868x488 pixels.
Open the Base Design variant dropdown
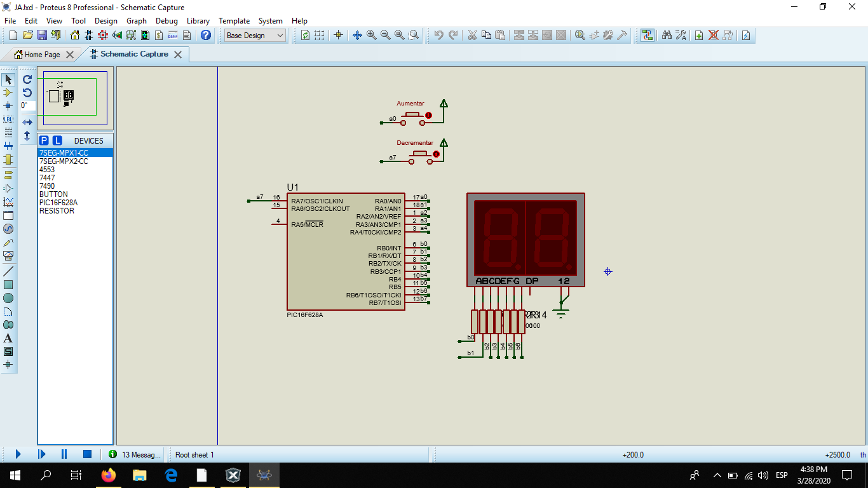pos(255,36)
